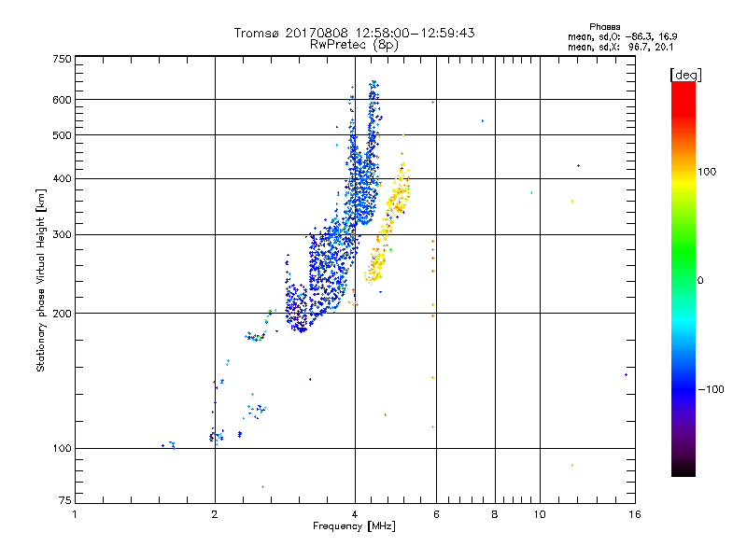747x560 pixels.
Task: Click the phase colorbar gradient
Action: (x=684, y=279)
